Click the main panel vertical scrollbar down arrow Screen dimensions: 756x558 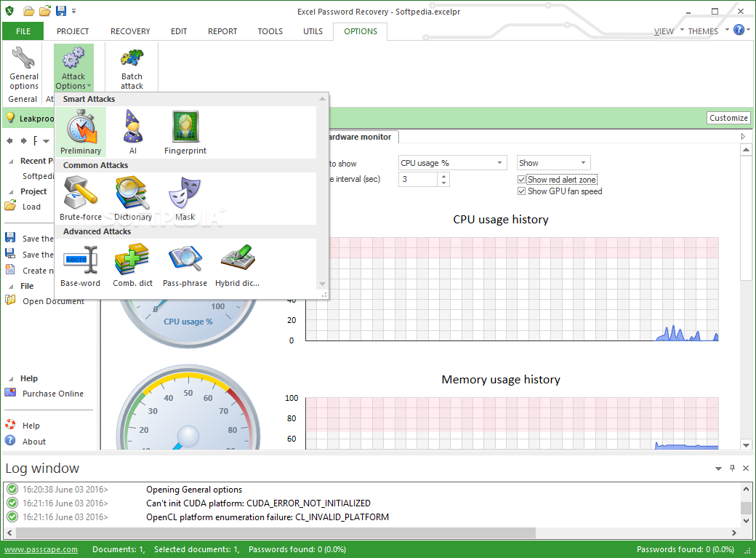click(x=746, y=445)
